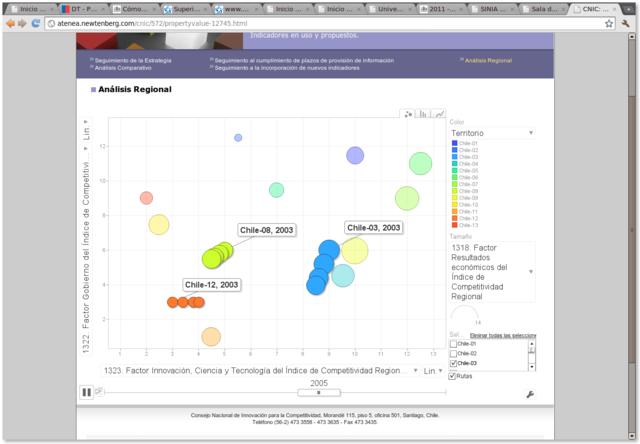Open the browser wrench menu

pos(627,22)
